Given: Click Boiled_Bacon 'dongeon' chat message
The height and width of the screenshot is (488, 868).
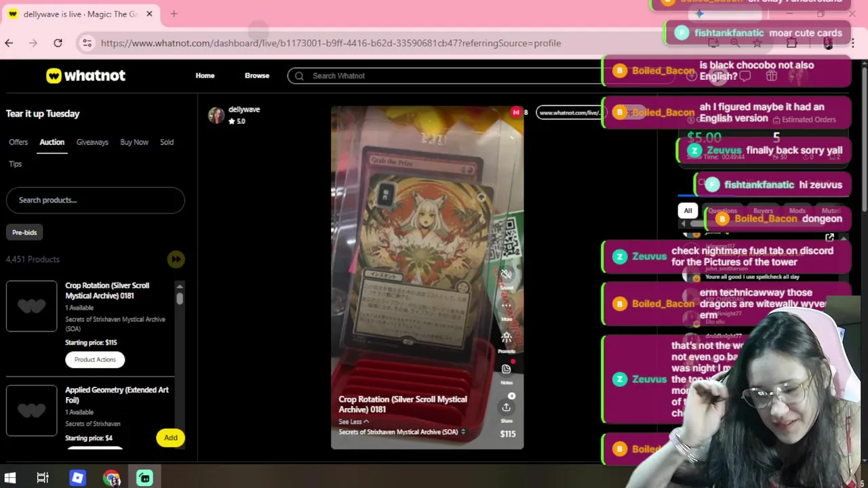Looking at the screenshot, I should (x=778, y=218).
